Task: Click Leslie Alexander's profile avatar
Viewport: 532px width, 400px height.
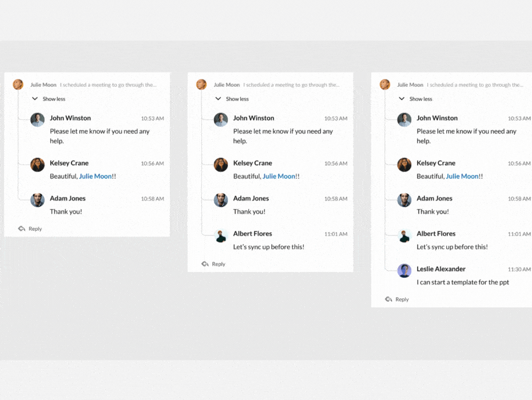Action: tap(404, 270)
